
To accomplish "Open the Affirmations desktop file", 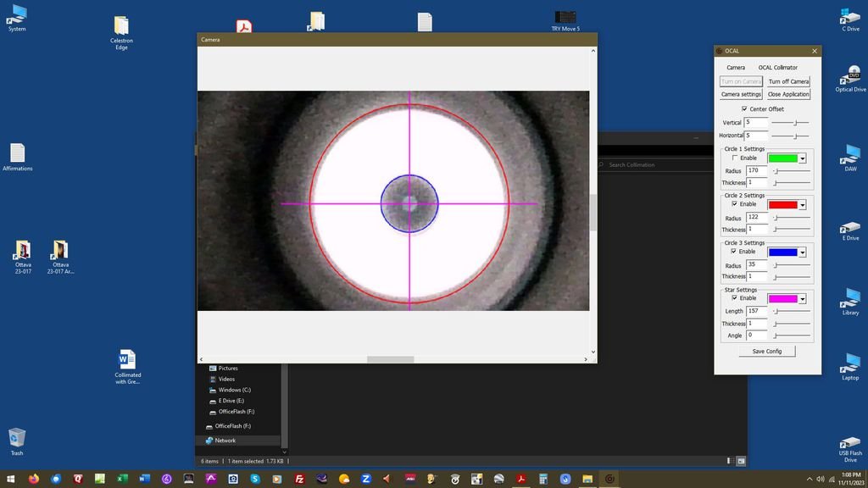I will pyautogui.click(x=17, y=153).
